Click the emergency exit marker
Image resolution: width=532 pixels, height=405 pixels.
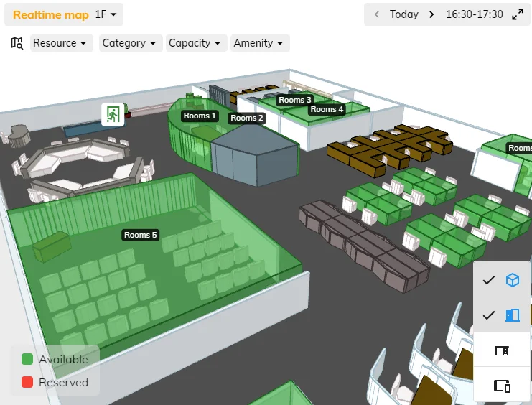pyautogui.click(x=112, y=114)
